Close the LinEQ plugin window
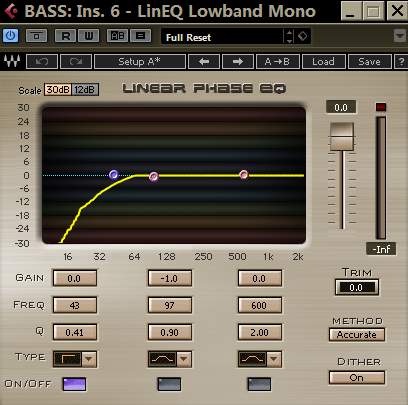The image size is (408, 405). (397, 12)
